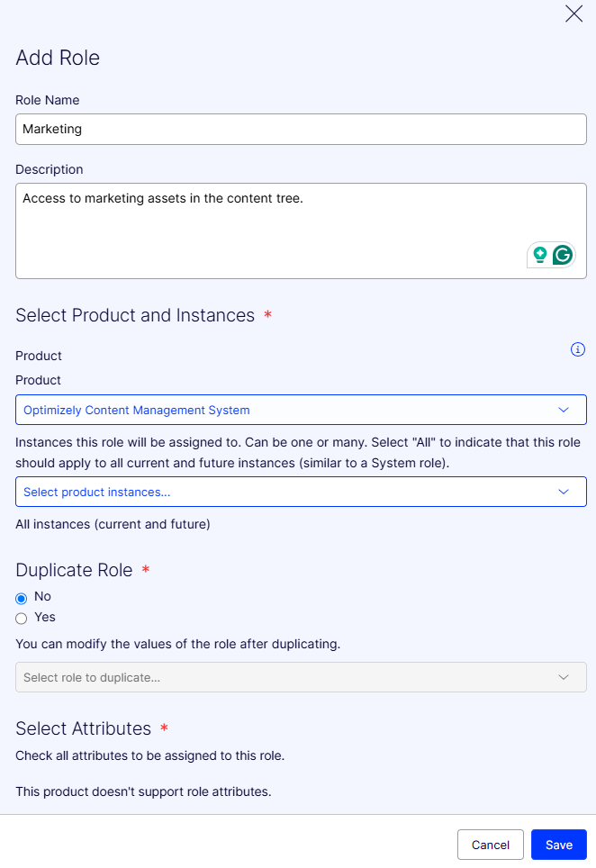Open the Optimizely Content Management System dropdown
The width and height of the screenshot is (596, 868).
[x=270, y=410]
